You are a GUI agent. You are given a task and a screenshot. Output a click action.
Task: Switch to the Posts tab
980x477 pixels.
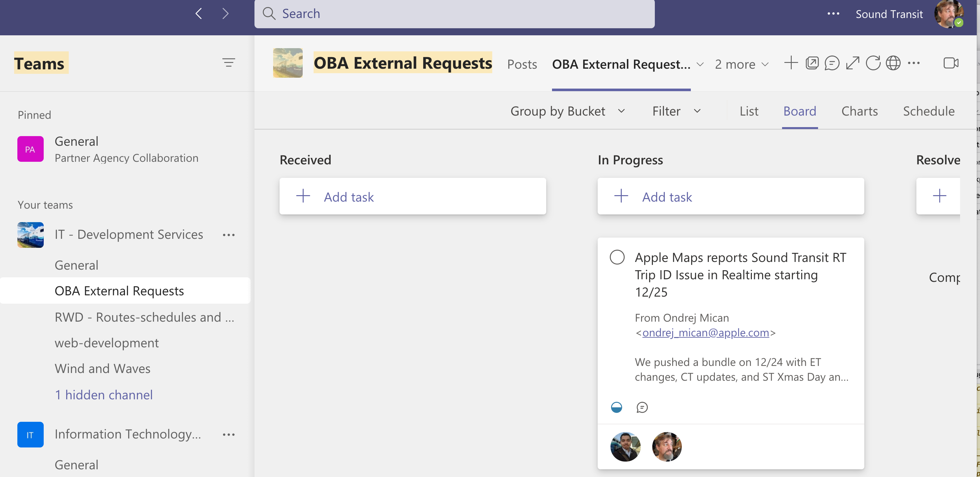522,64
